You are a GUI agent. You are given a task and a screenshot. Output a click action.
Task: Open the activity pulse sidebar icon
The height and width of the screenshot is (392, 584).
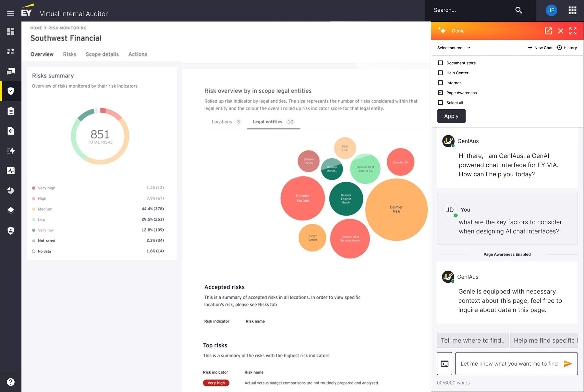tap(11, 171)
